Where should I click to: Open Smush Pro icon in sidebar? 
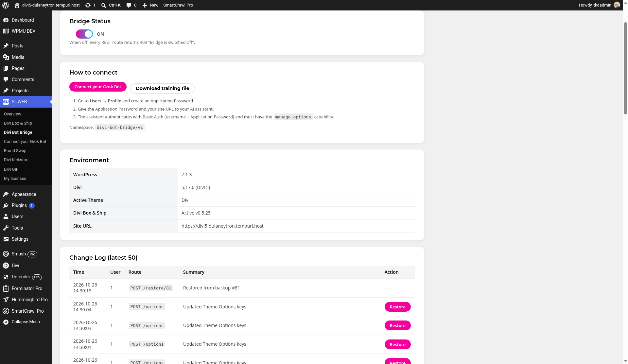(x=6, y=254)
